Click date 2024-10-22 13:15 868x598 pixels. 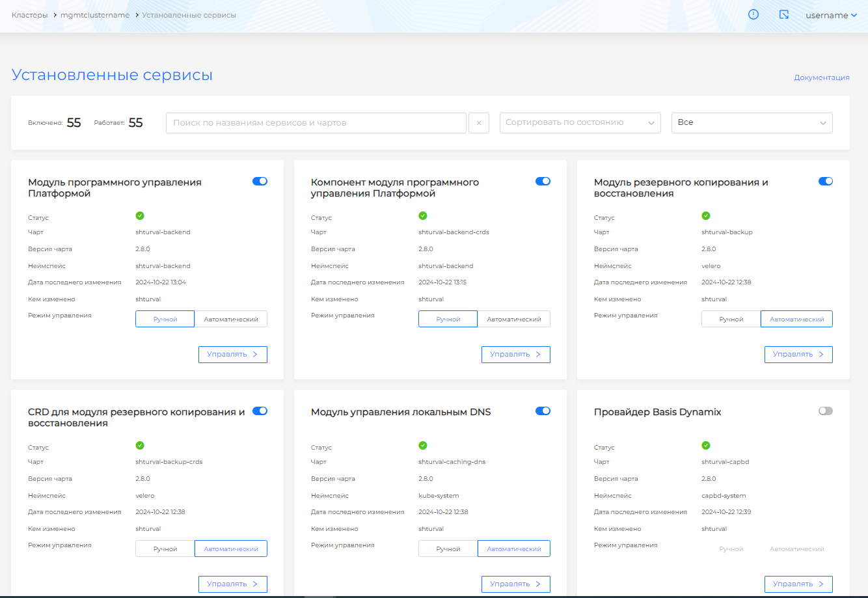[x=442, y=282]
